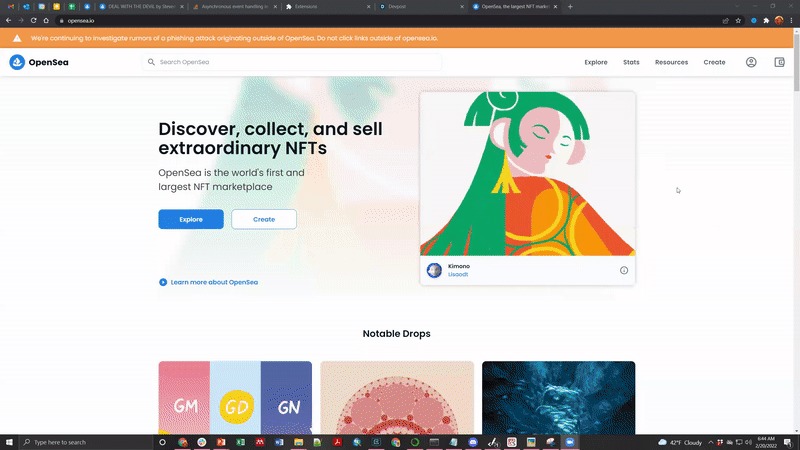Click the taskbar search box

click(86, 442)
